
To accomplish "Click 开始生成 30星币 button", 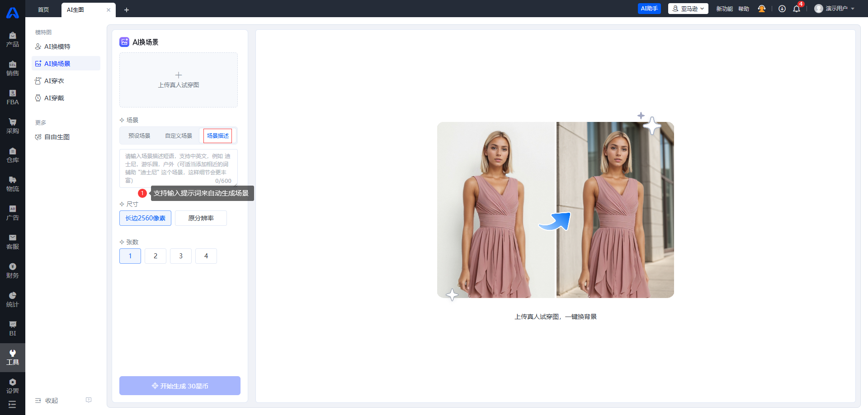I will [x=180, y=386].
